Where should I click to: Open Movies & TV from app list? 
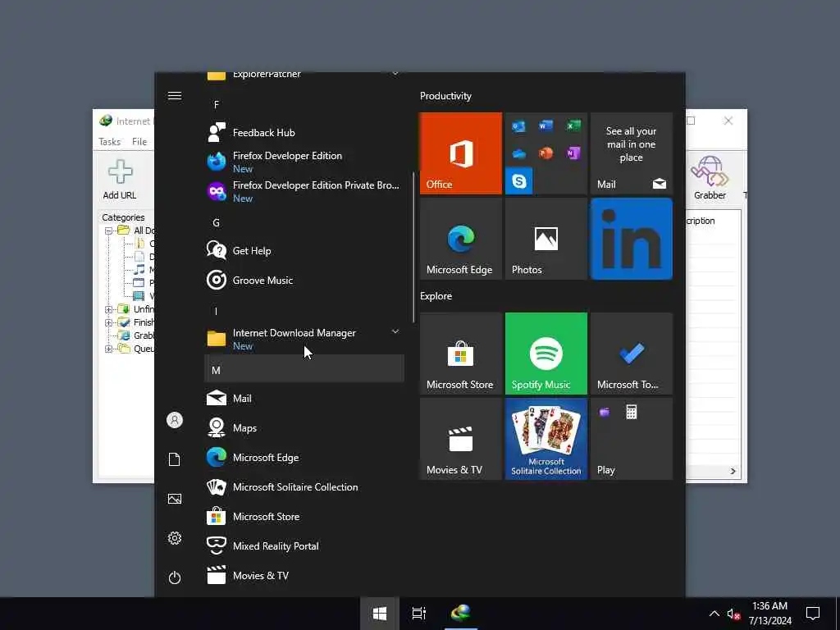(304, 575)
